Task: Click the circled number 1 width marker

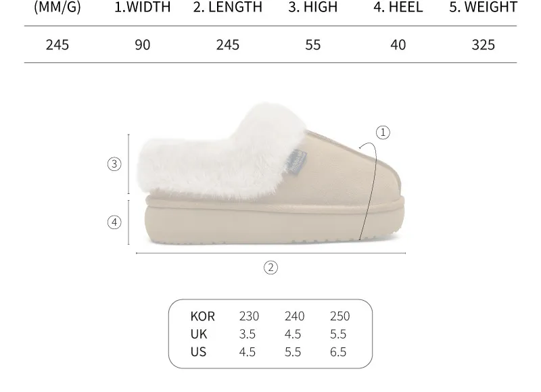Action: [x=383, y=132]
